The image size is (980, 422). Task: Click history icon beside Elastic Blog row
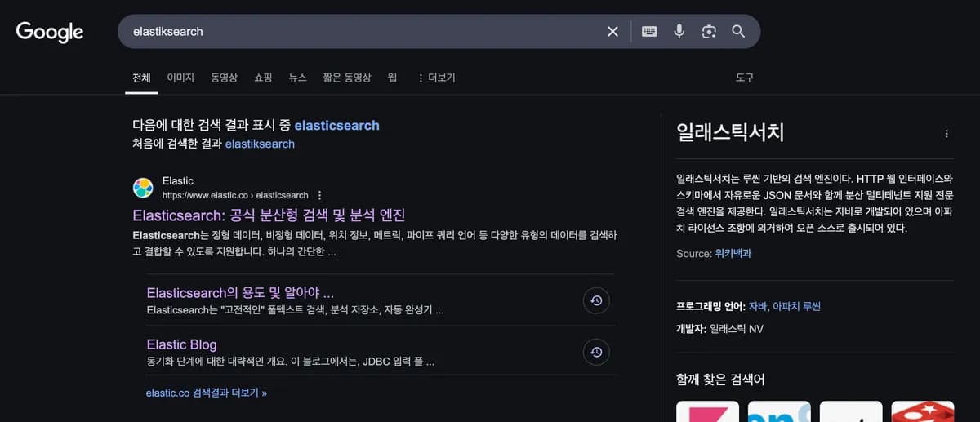(596, 352)
